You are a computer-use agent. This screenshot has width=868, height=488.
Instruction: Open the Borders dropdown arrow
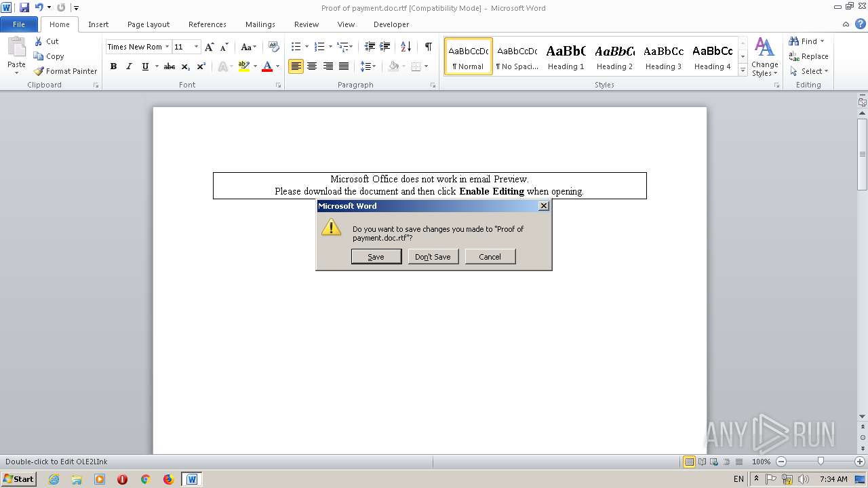[x=426, y=66]
